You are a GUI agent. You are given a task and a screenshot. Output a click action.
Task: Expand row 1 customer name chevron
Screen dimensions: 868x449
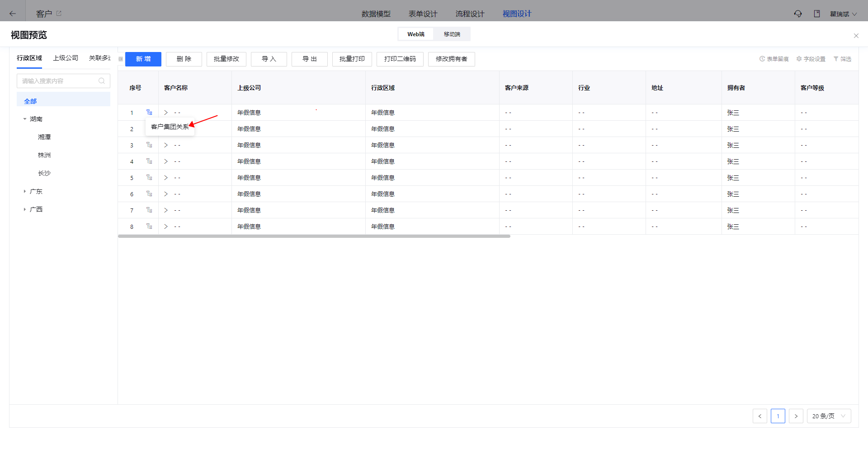point(166,113)
